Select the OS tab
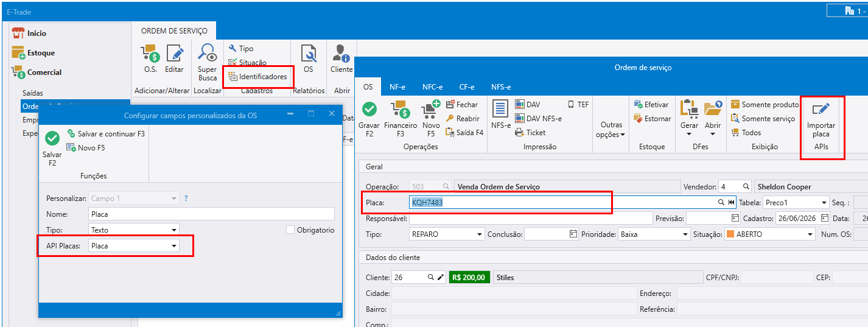This screenshot has width=868, height=327. 368,87
